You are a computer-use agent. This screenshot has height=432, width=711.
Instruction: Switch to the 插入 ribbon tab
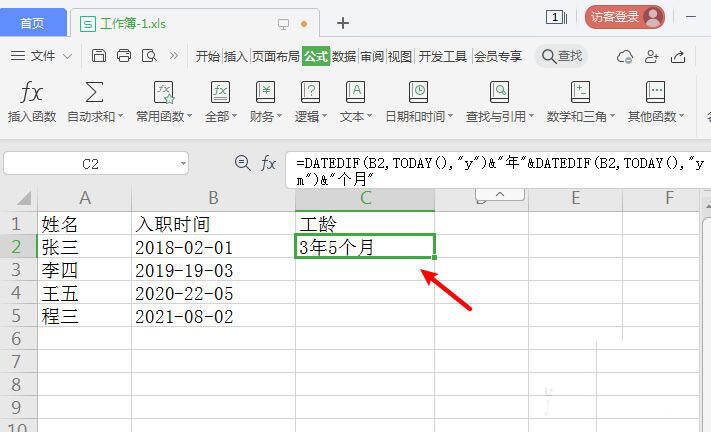[x=236, y=57]
